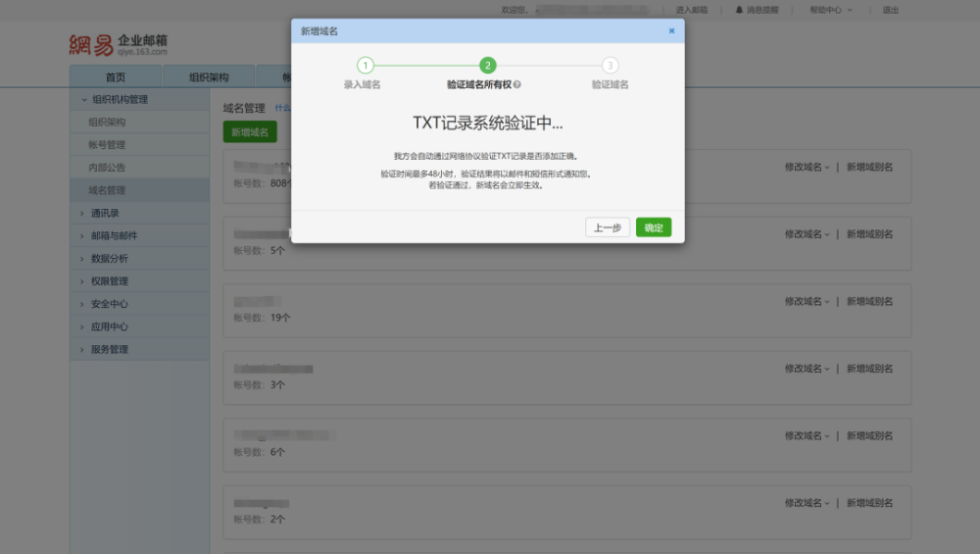Click the help question mark beside 验证域名所有权
Screen dimensions: 980x554
coord(516,84)
